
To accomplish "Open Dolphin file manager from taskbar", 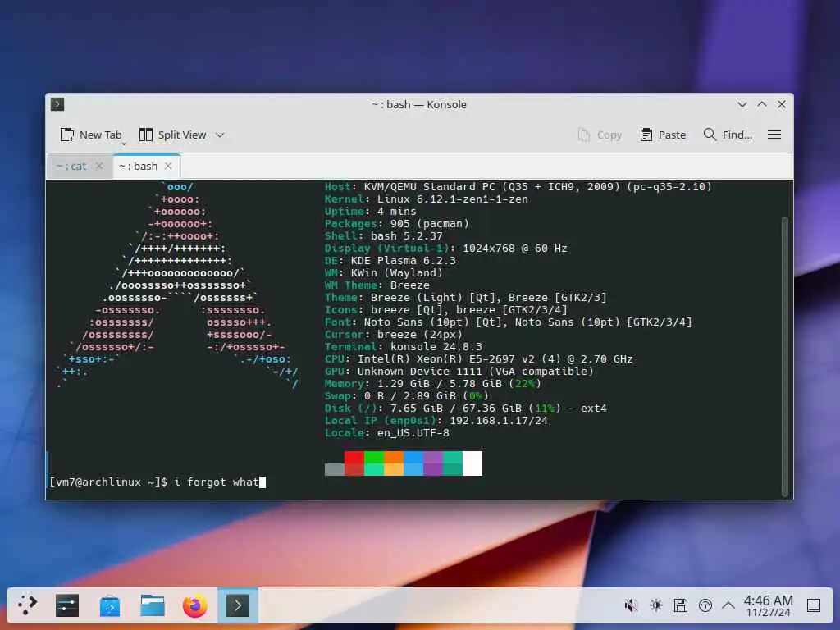I will [x=153, y=605].
